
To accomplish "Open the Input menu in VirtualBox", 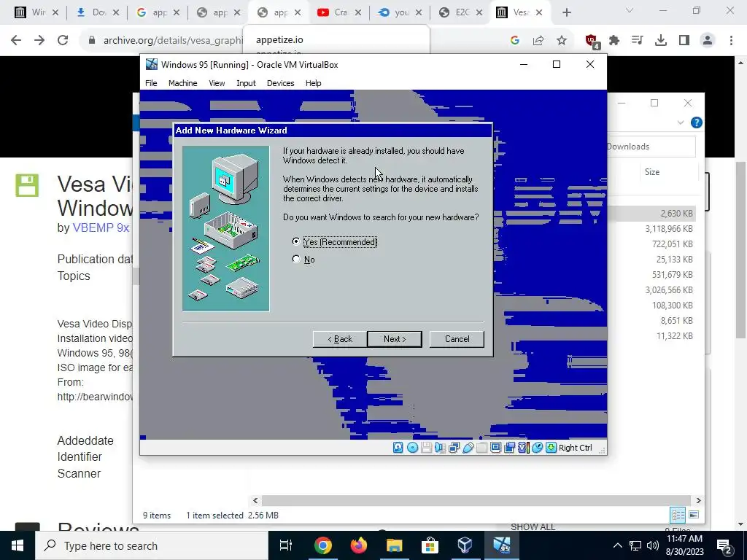I will 246,83.
